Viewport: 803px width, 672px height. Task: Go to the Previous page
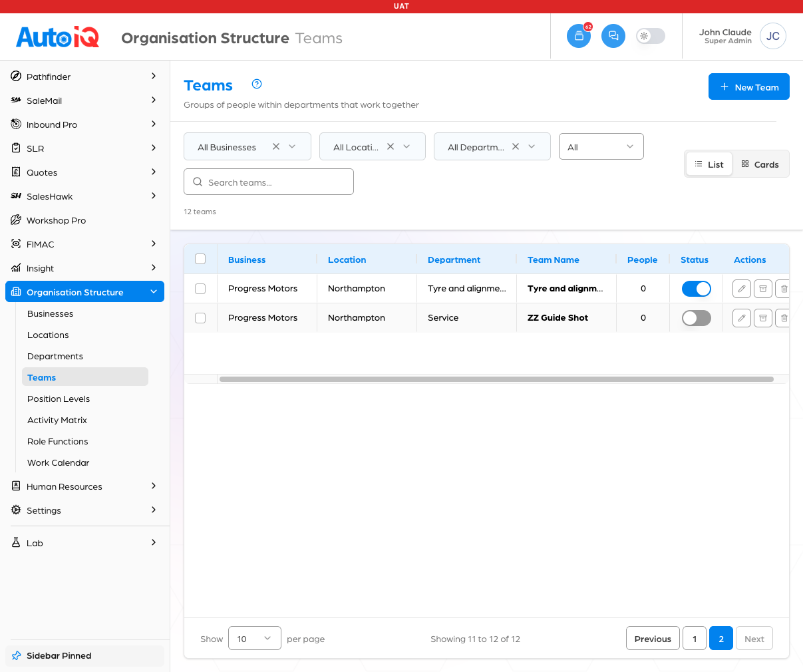coord(653,639)
